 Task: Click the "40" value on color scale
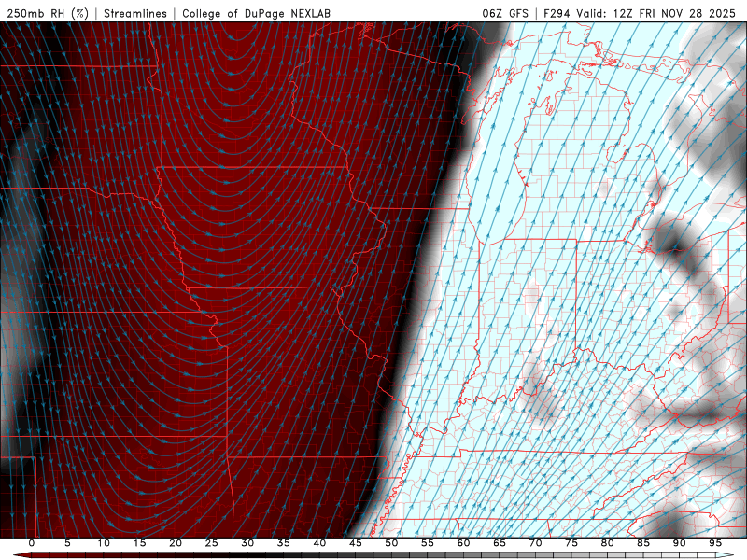pos(319,543)
